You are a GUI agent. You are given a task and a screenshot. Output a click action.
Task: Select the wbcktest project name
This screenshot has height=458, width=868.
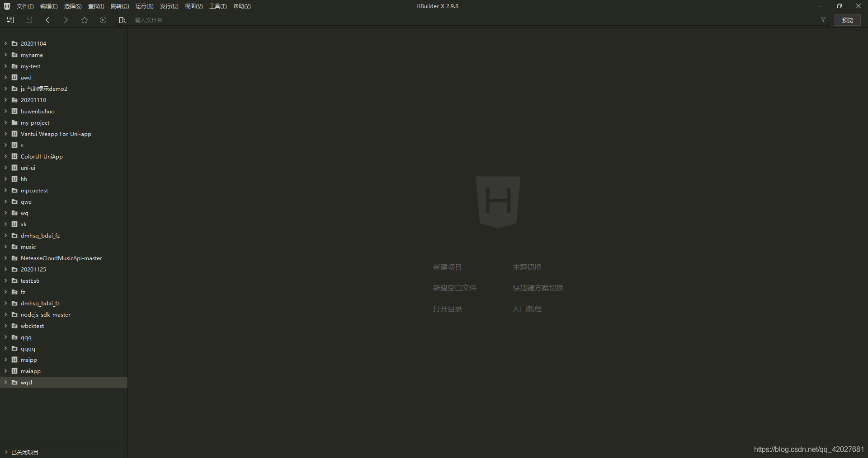click(x=32, y=326)
